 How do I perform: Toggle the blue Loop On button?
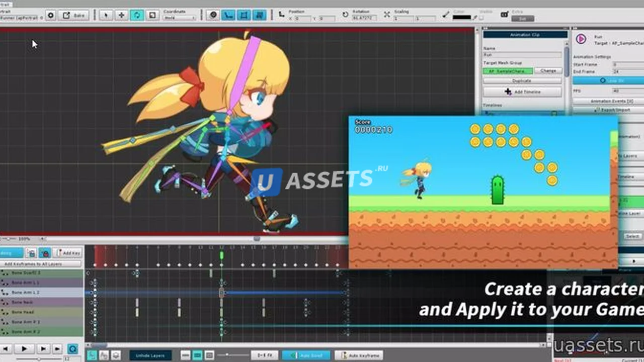pyautogui.click(x=609, y=80)
